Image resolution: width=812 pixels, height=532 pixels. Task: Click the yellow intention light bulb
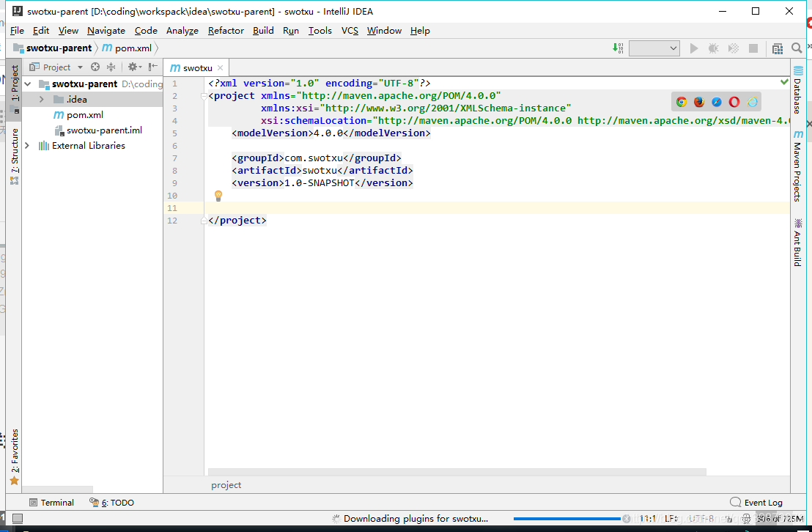click(218, 196)
